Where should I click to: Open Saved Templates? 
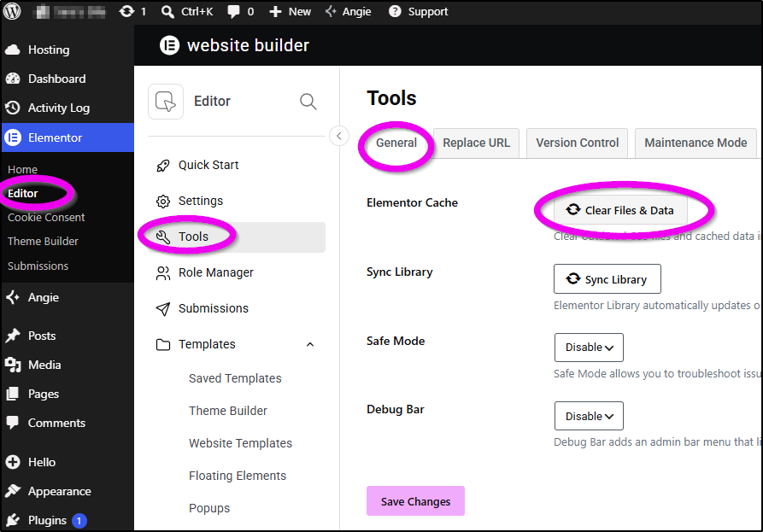tap(235, 378)
